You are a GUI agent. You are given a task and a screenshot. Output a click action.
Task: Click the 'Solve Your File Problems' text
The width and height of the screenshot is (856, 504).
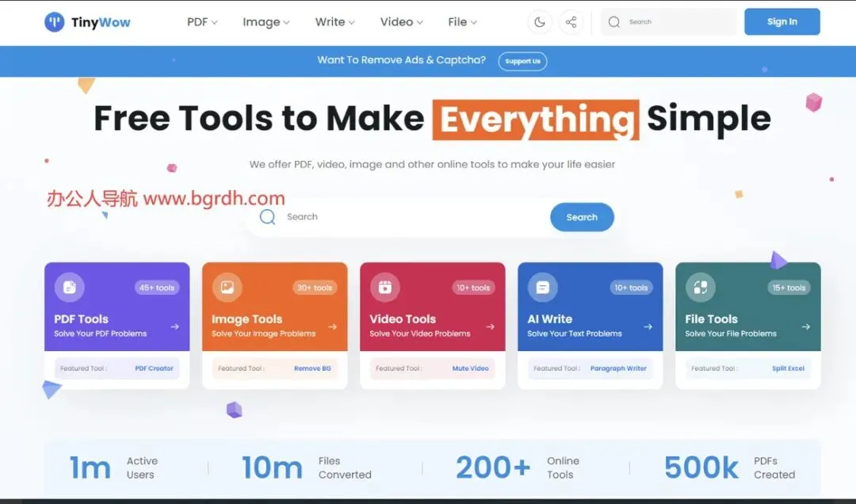tap(731, 334)
